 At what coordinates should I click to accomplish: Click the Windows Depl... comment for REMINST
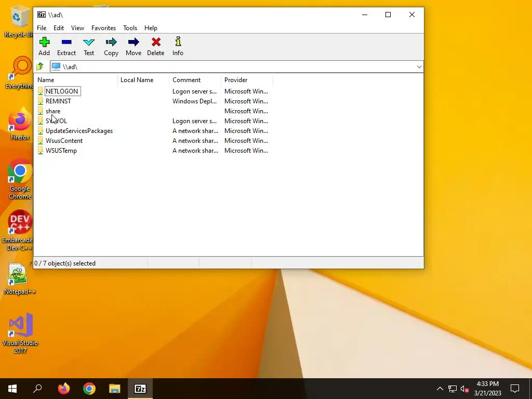(x=194, y=101)
